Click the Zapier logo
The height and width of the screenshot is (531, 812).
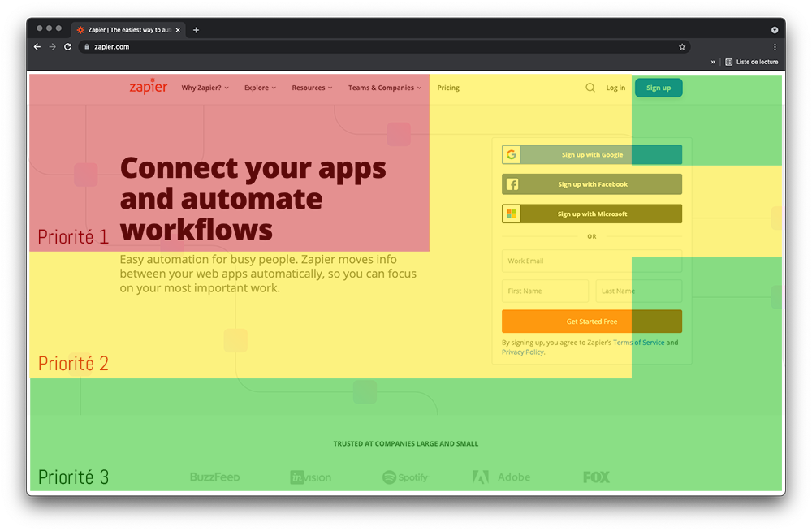point(148,87)
